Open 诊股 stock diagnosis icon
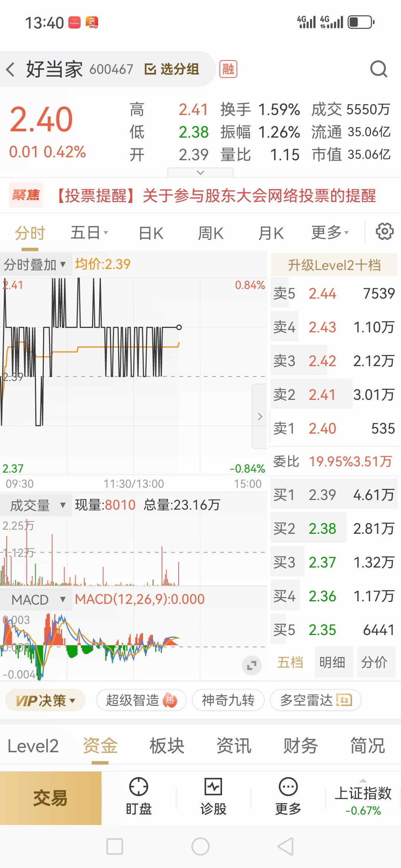401x868 pixels. pyautogui.click(x=213, y=786)
